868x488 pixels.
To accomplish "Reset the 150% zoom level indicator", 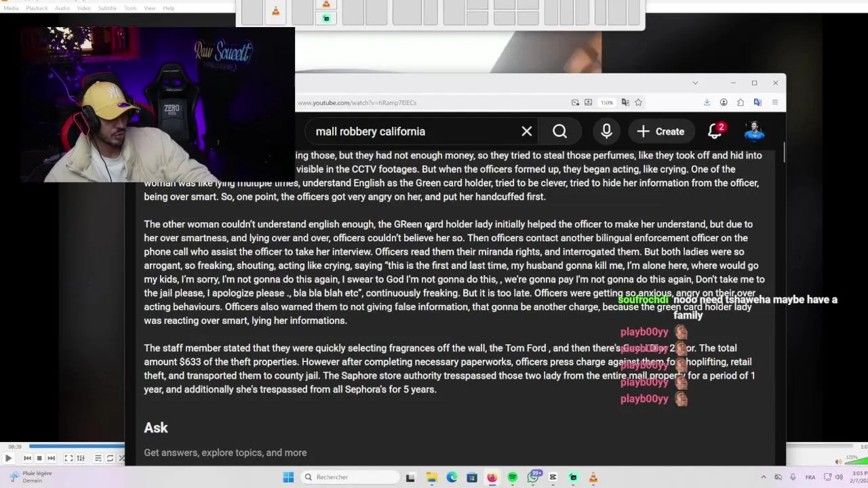I will coord(606,102).
